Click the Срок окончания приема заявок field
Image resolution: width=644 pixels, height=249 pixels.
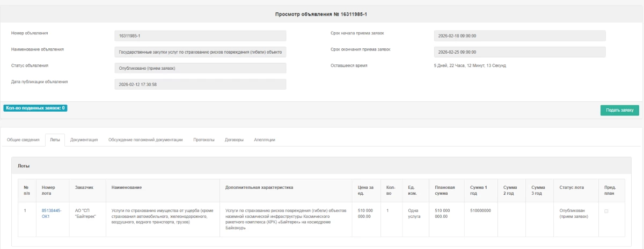coord(519,52)
